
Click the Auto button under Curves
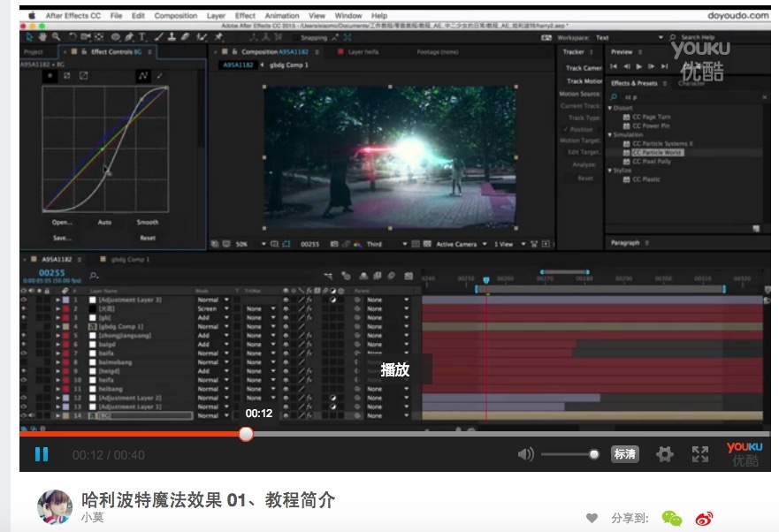click(x=104, y=222)
